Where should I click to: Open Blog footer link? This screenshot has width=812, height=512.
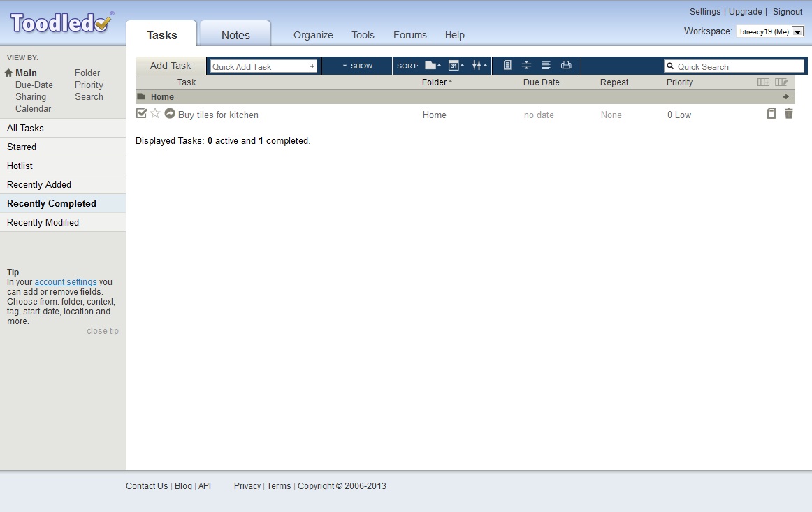point(183,486)
